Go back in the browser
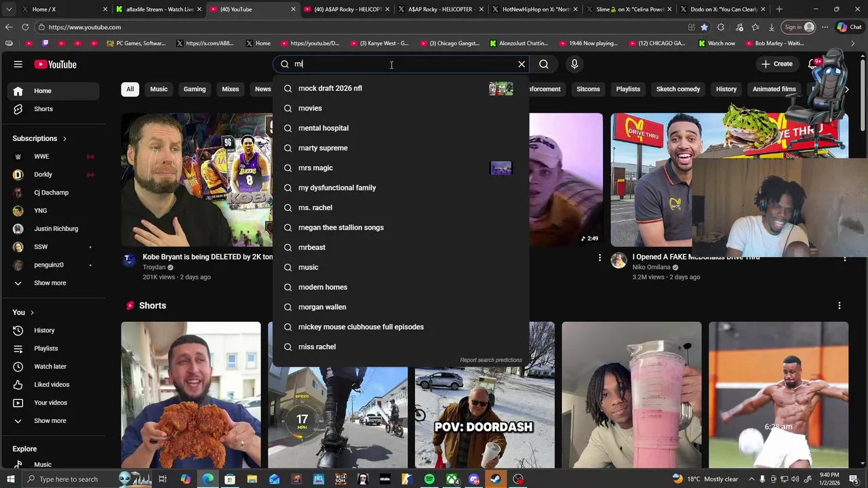This screenshot has height=488, width=868. click(x=9, y=27)
